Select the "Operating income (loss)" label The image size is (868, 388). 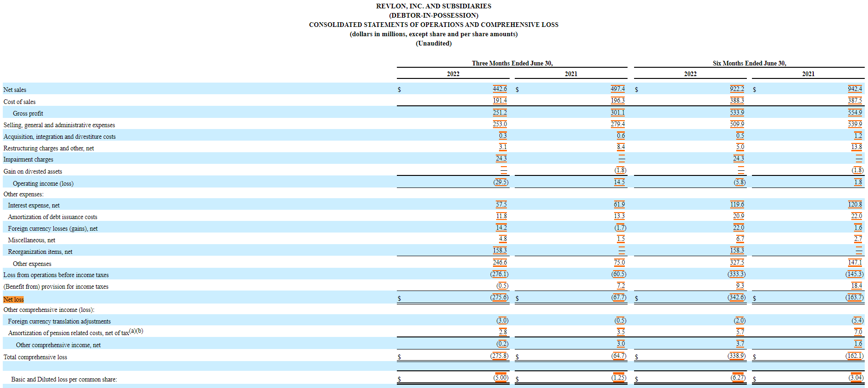(43, 183)
